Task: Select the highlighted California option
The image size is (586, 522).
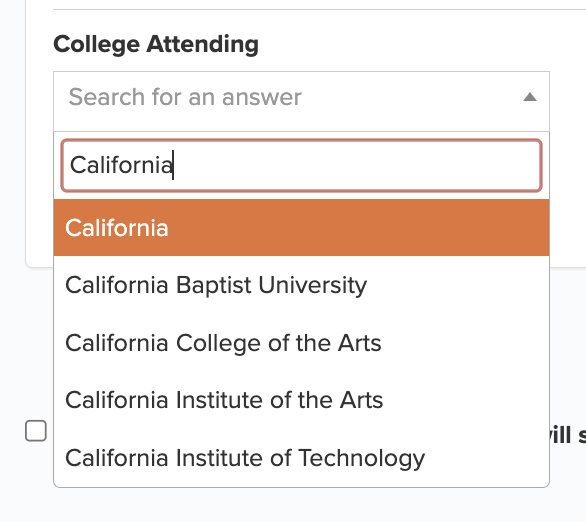Action: click(301, 228)
